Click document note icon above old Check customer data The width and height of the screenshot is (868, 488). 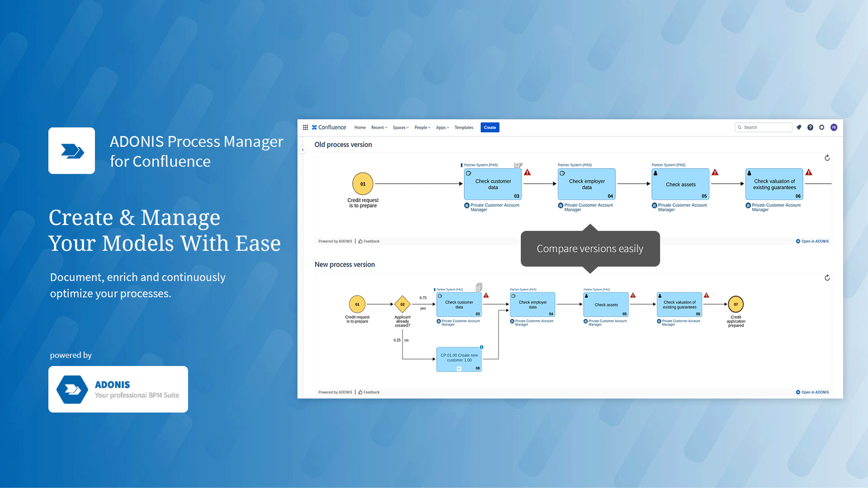pos(518,165)
